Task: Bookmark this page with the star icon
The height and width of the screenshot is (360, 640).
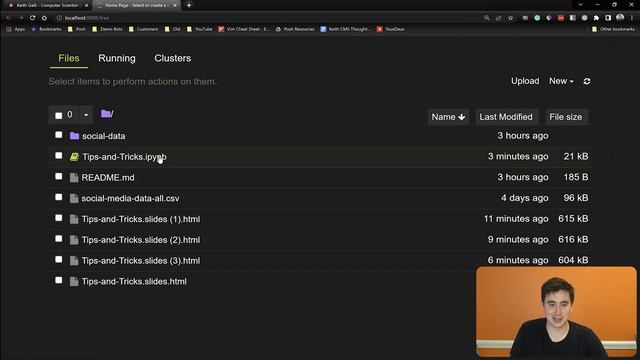Action: 511,18
